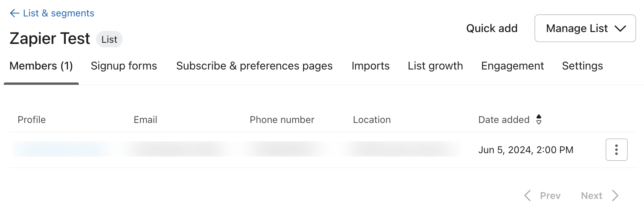Image resolution: width=644 pixels, height=223 pixels.
Task: Switch to the Engagement tab
Action: [x=512, y=66]
